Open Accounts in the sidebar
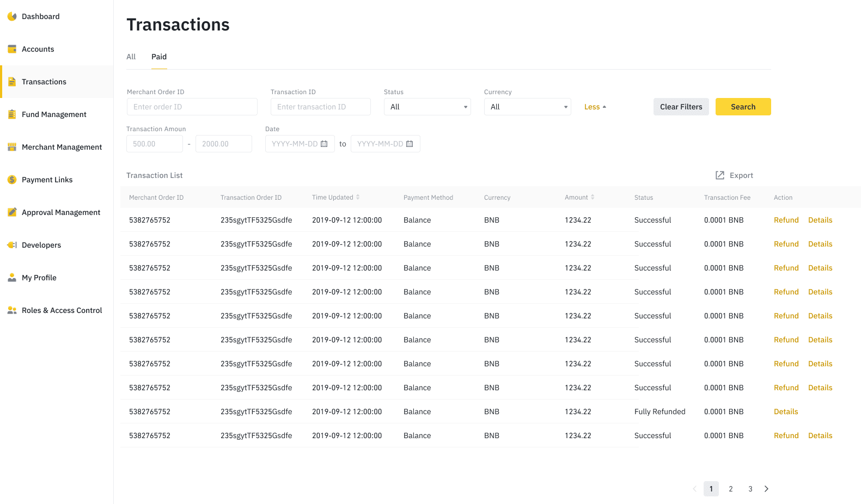861x504 pixels. [57, 49]
